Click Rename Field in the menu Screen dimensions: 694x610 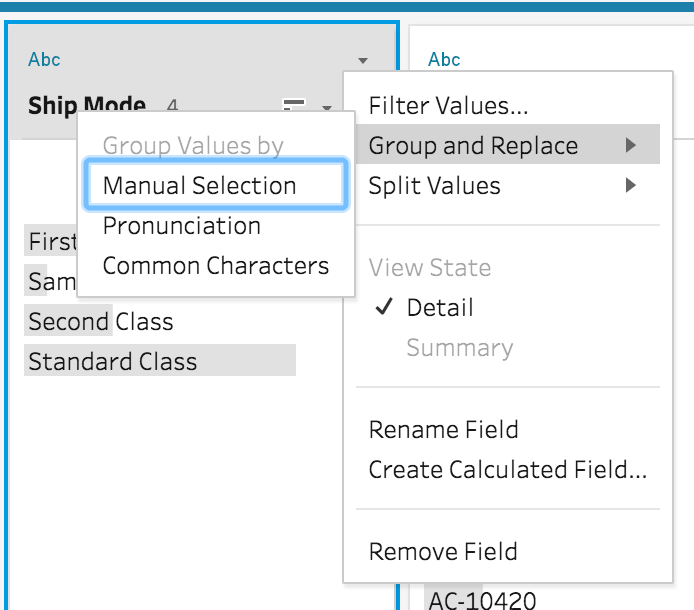coord(443,430)
